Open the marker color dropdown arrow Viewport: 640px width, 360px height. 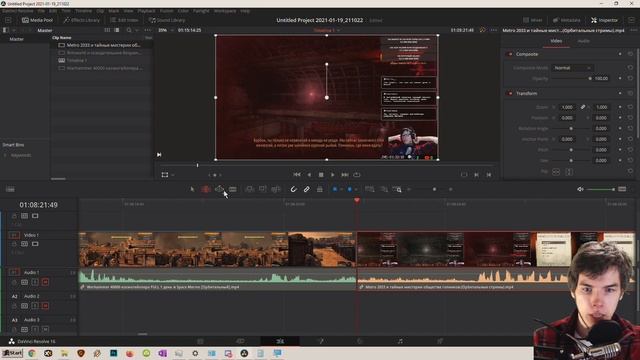point(356,190)
